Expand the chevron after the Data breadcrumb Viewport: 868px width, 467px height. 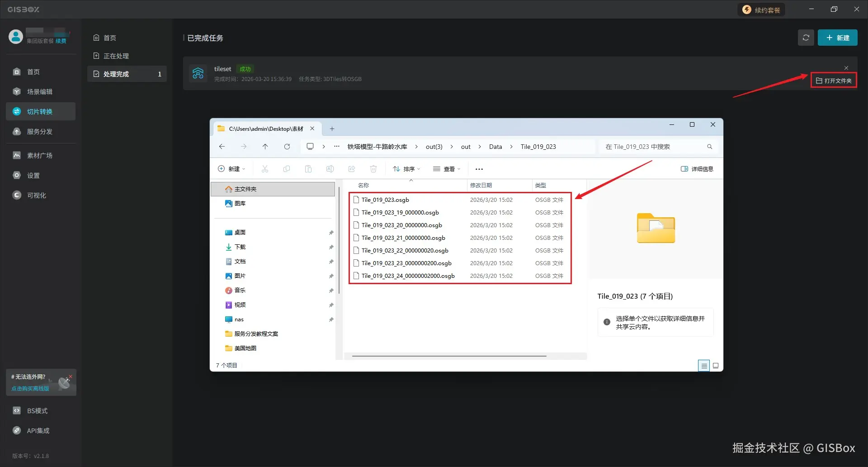pos(511,147)
